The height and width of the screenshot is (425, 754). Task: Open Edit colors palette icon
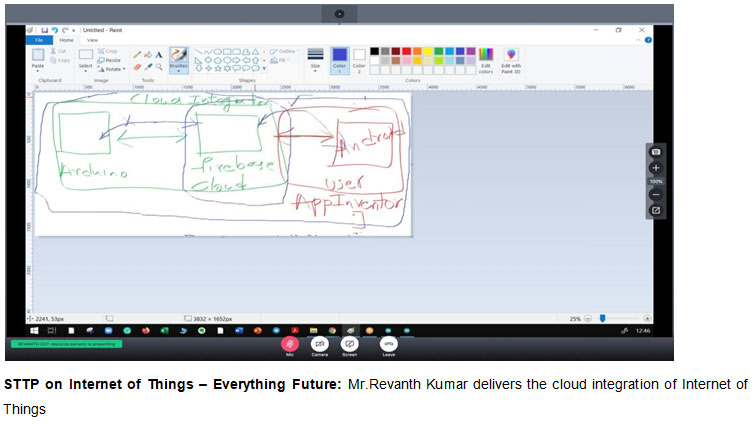tap(486, 58)
